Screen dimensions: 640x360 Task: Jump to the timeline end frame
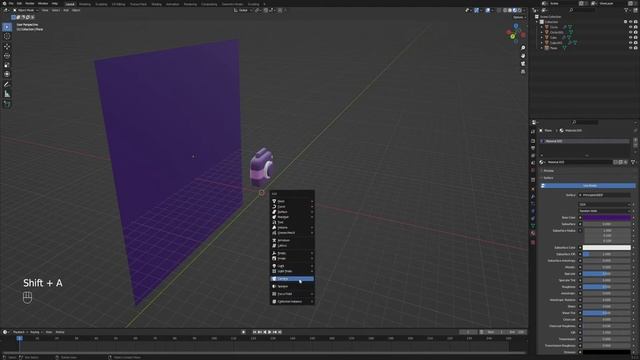[x=280, y=332]
